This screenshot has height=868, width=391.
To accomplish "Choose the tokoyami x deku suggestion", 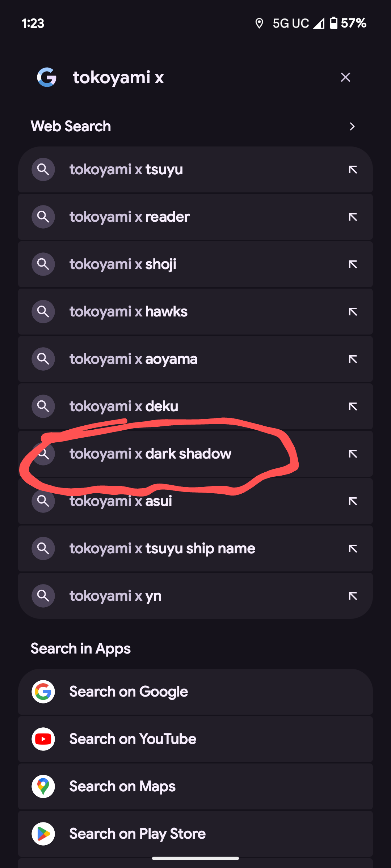I will [195, 407].
